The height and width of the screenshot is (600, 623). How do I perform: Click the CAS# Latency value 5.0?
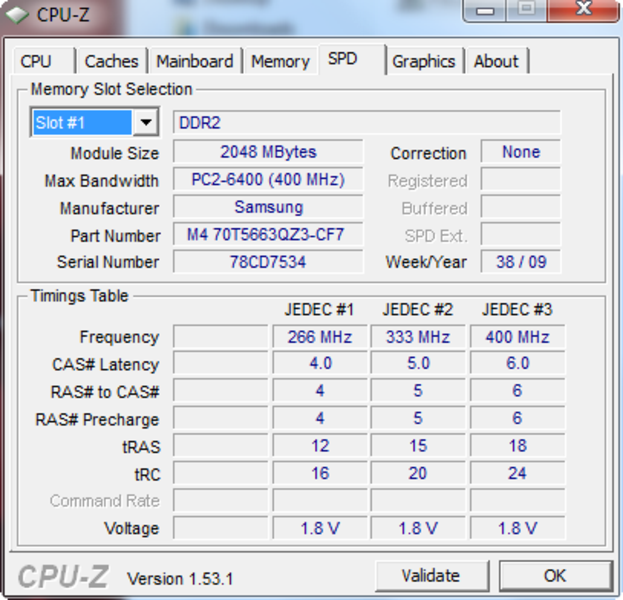coord(418,364)
